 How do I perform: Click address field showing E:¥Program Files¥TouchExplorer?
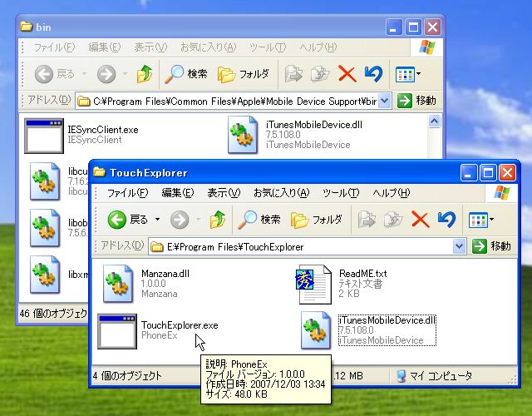[x=307, y=246]
